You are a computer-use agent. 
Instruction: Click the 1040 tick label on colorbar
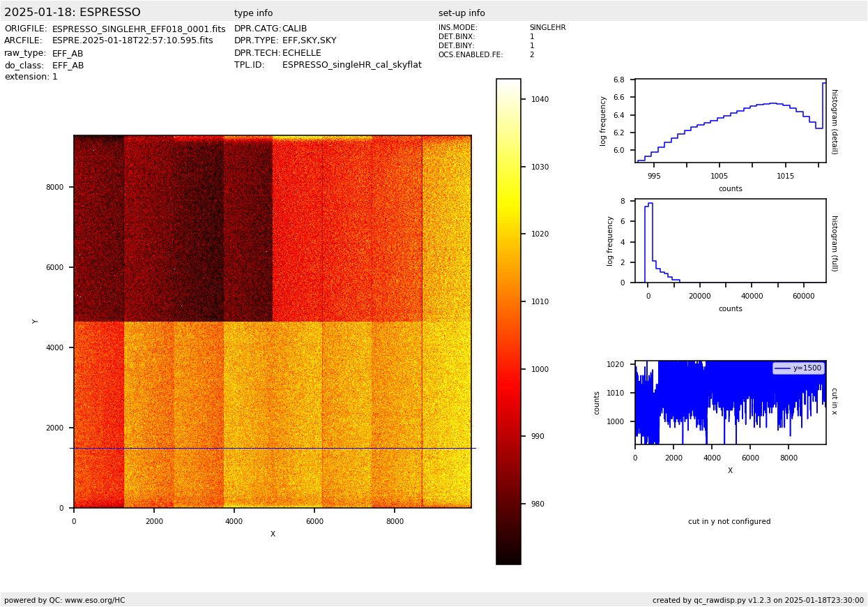(540, 100)
